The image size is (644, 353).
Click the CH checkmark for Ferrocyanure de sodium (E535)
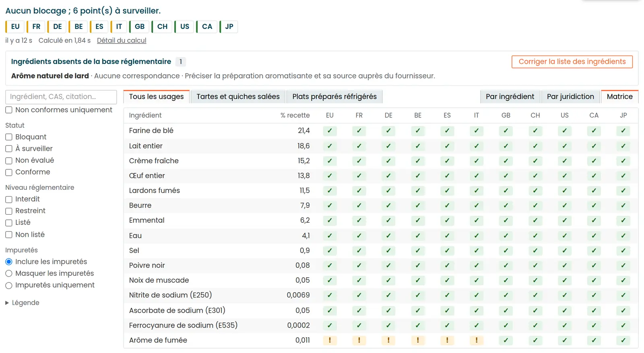[x=535, y=325]
